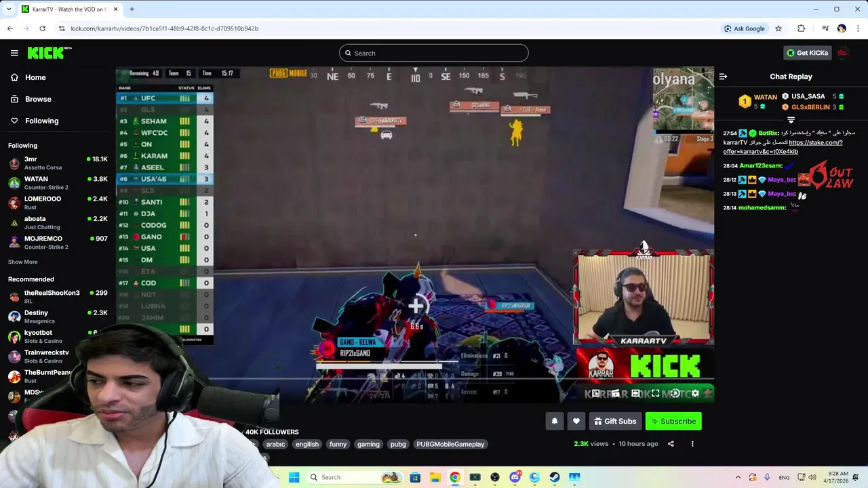Open the playback speed icon
Screen dimensions: 868x488
[x=675, y=393]
